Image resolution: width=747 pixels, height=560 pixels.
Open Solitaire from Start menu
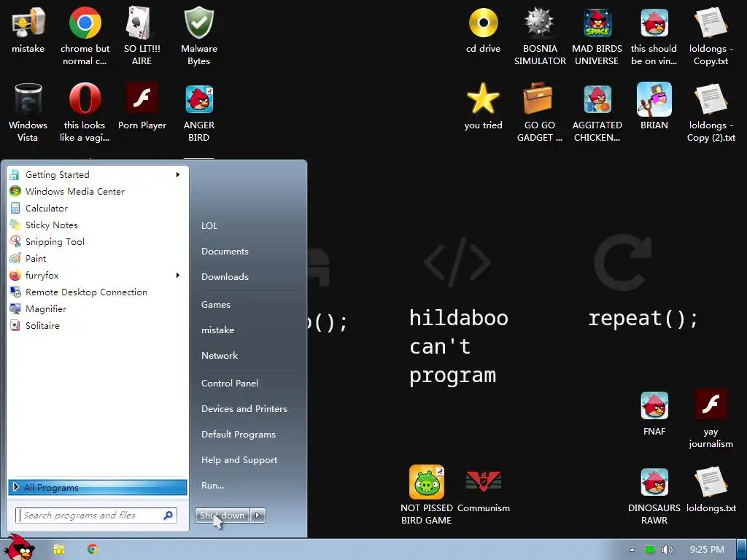point(98,326)
